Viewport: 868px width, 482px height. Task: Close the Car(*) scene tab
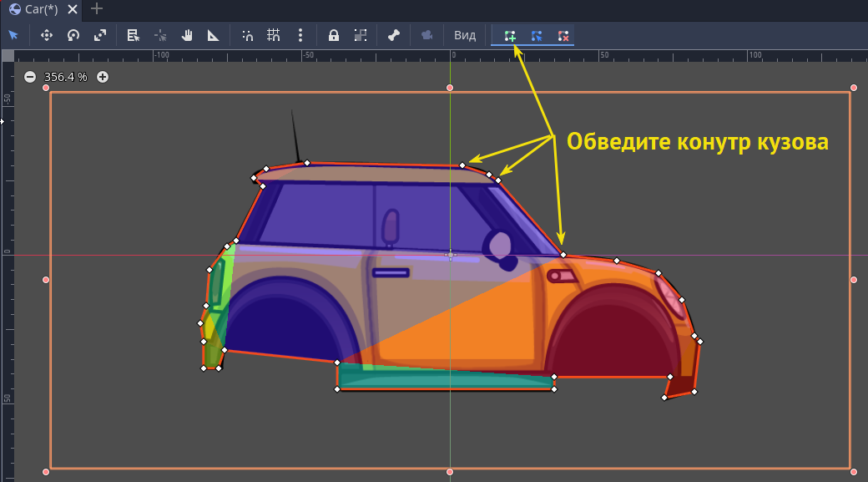72,10
